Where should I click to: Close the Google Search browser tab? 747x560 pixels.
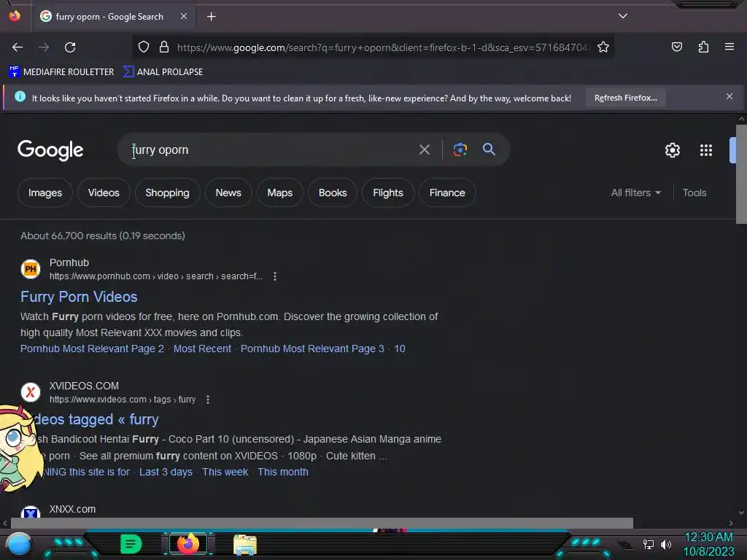183,16
